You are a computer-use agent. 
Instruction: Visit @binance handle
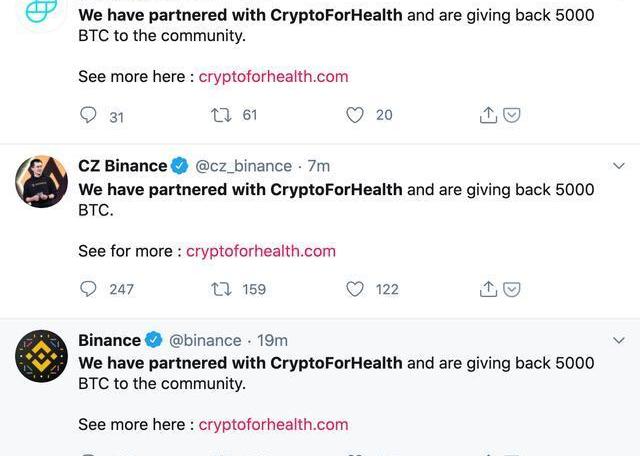tap(205, 340)
